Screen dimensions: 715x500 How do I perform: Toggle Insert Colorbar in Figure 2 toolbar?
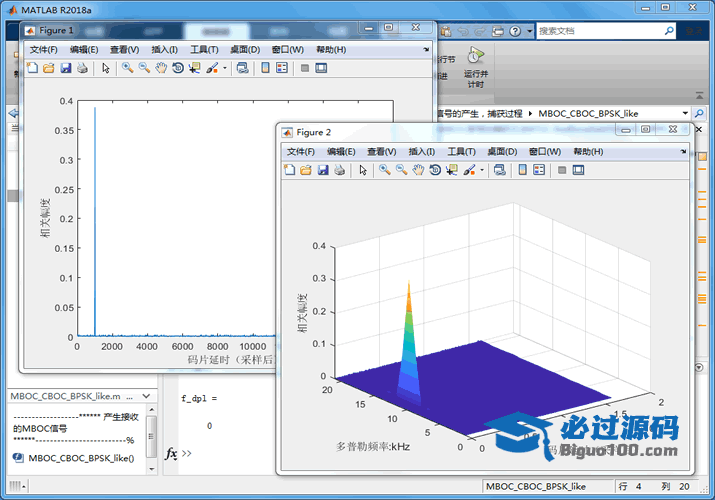pyautogui.click(x=521, y=170)
